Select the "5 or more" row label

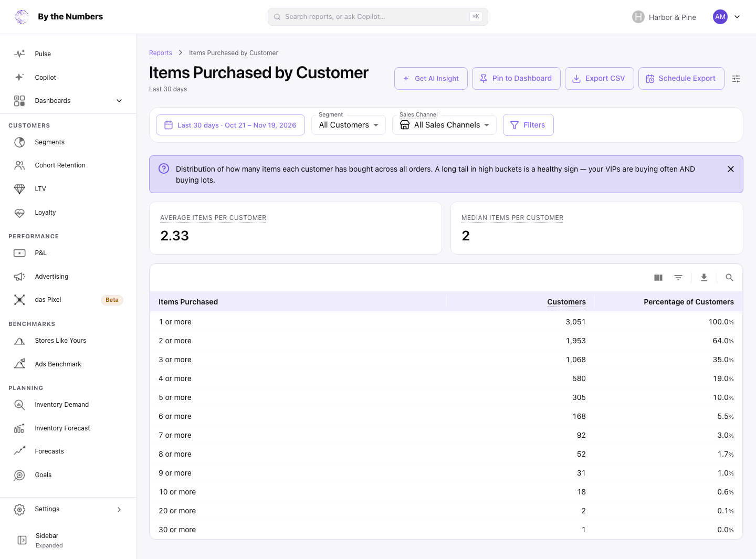point(175,397)
